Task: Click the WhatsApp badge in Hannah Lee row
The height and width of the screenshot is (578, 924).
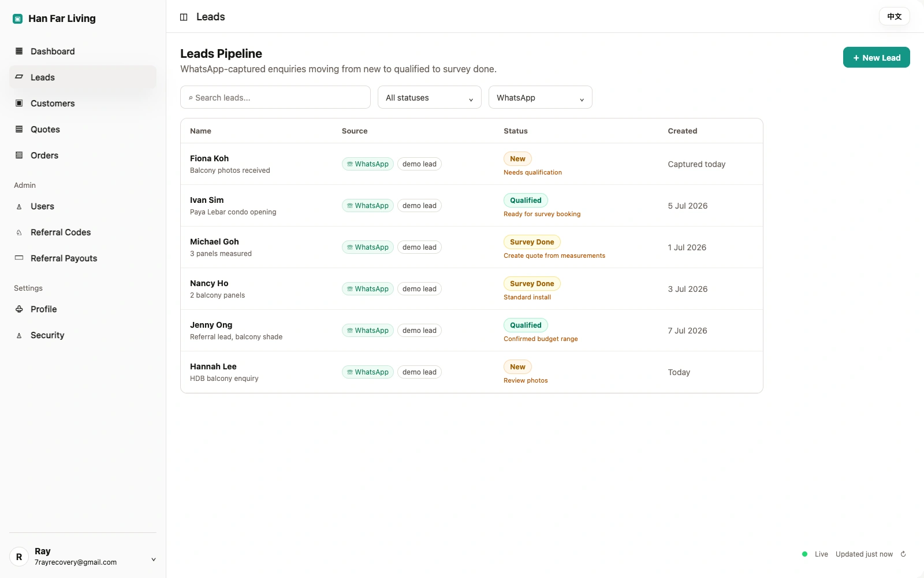Action: [368, 372]
